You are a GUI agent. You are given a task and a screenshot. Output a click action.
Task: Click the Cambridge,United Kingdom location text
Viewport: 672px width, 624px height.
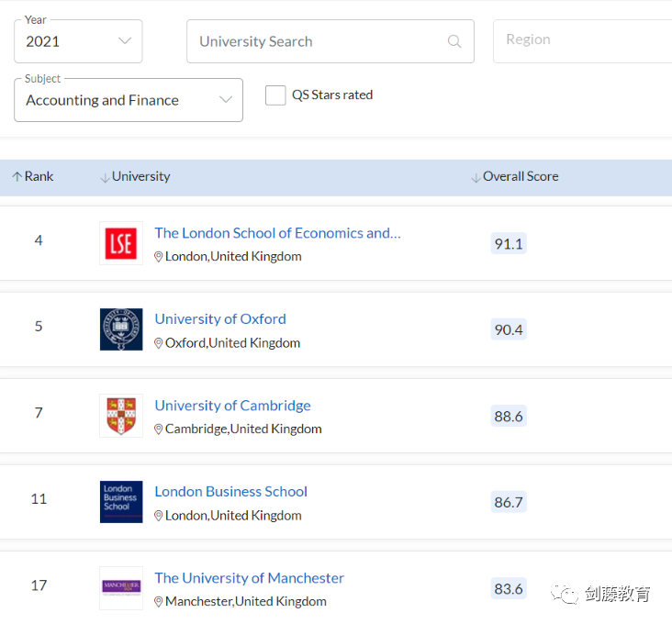click(x=243, y=429)
